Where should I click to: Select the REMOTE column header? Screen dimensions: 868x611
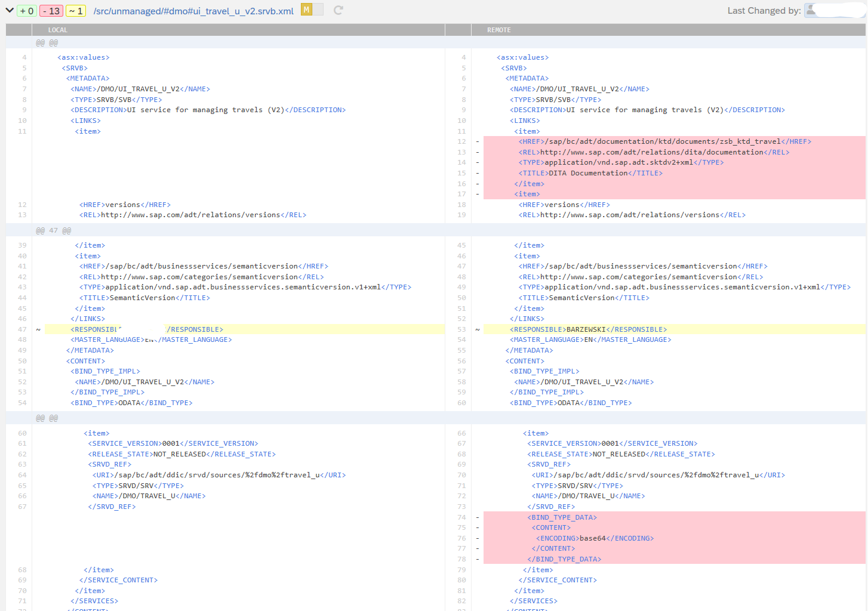tap(498, 29)
